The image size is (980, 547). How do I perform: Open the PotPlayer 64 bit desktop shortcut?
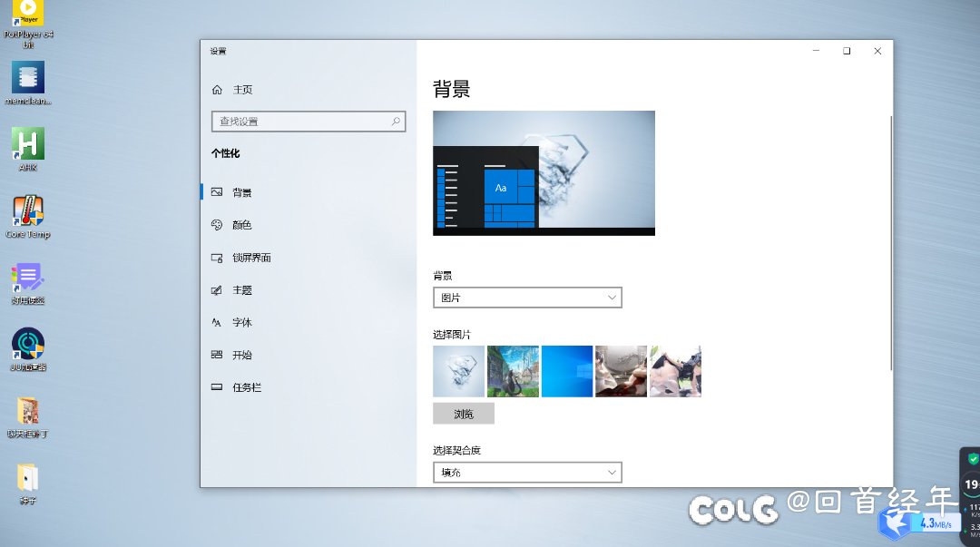click(x=28, y=13)
